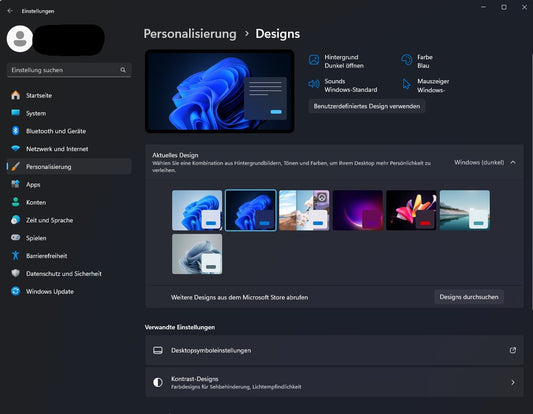Click the Hintergrund picture icon
Viewport: 533px width, 414px height.
[314, 60]
